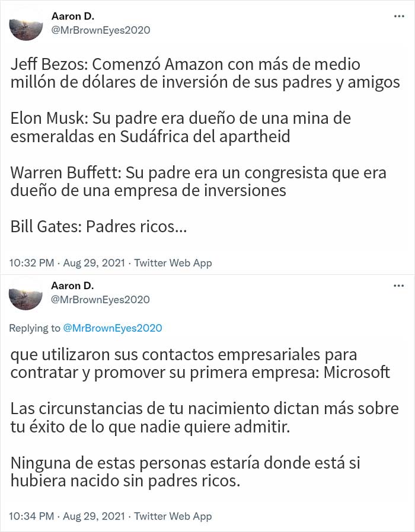Click 'Twitter Web App' on the reply tweet
Screen dimensions: 415x532
click(x=173, y=516)
